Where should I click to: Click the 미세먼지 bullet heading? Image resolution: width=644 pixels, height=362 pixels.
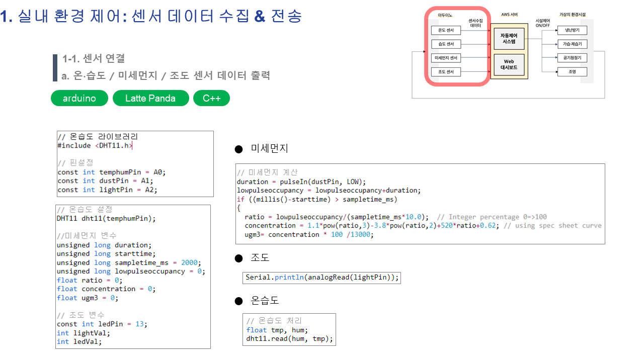(269, 149)
